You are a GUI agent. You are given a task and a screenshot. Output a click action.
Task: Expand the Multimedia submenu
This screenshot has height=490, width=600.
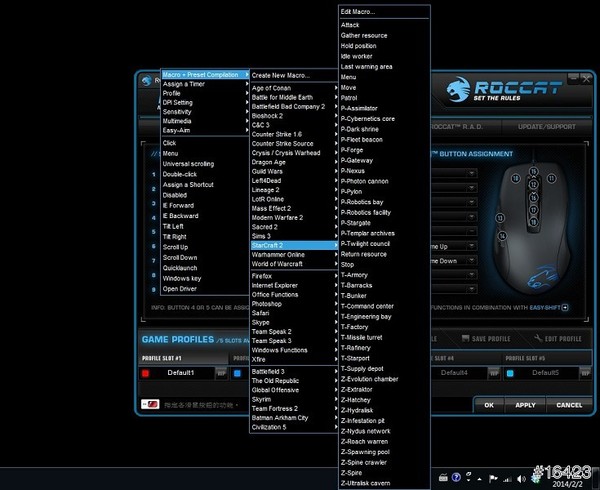coord(205,121)
